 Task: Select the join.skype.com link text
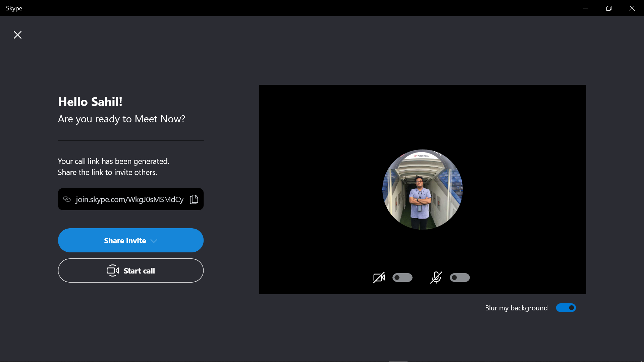click(129, 199)
